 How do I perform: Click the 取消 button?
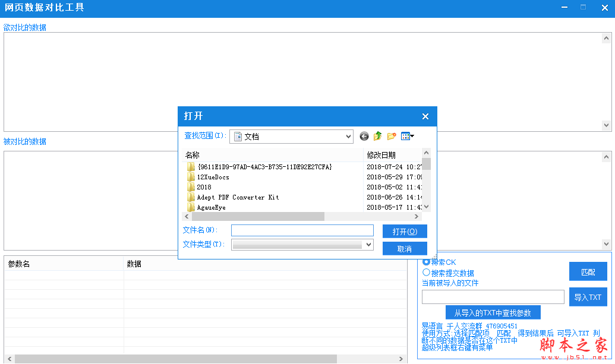click(x=405, y=249)
